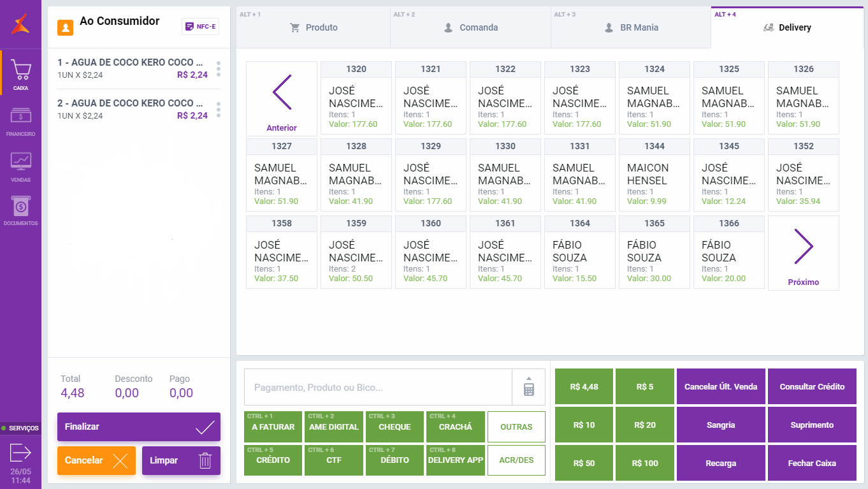Click the logout arrow icon
This screenshot has height=489, width=868.
pos(20,453)
